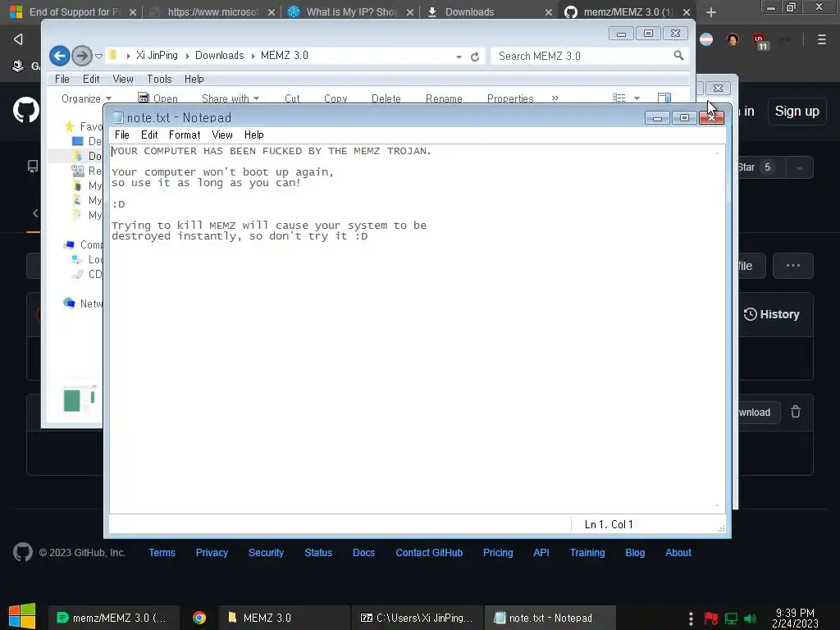
Task: Switch to What Is My IP browser tab
Action: tap(351, 11)
